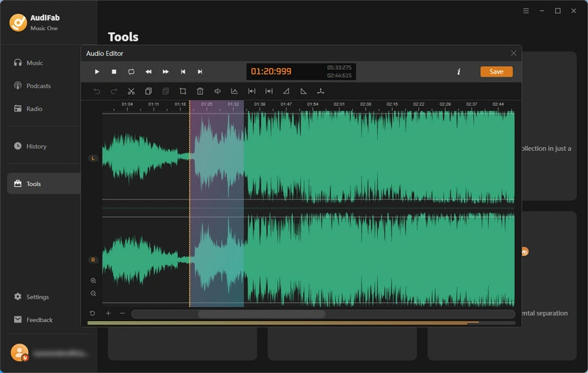Select the left channel L badge

[x=93, y=158]
